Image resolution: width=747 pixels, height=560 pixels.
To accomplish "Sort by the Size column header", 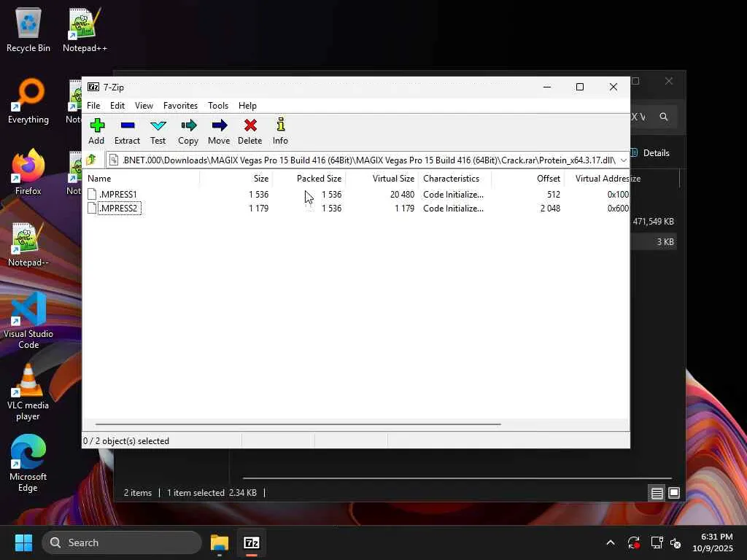I will pyautogui.click(x=236, y=179).
